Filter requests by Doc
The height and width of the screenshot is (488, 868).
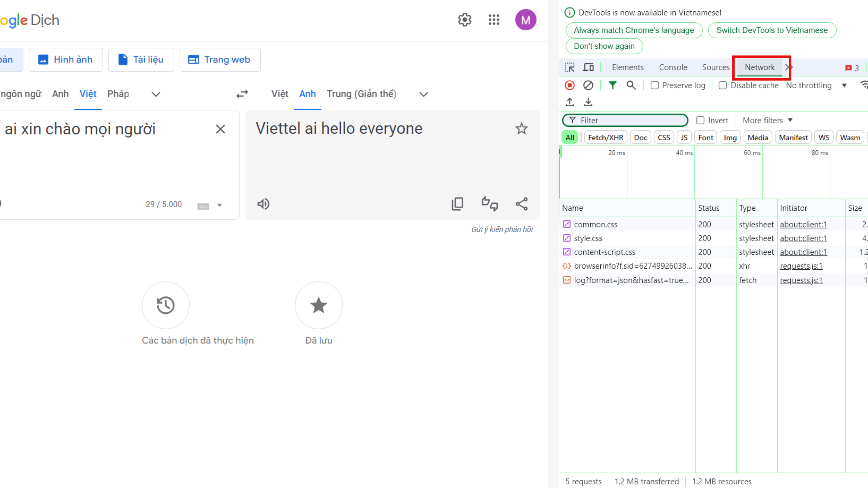click(x=640, y=137)
